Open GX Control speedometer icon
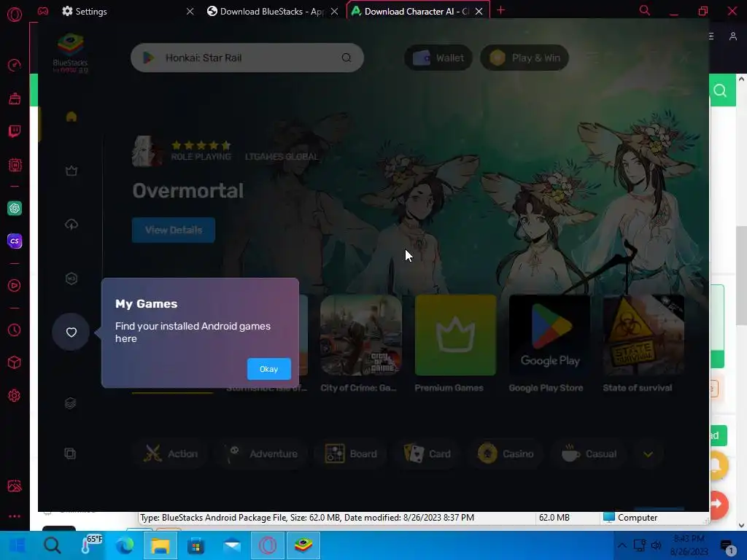 [x=15, y=65]
